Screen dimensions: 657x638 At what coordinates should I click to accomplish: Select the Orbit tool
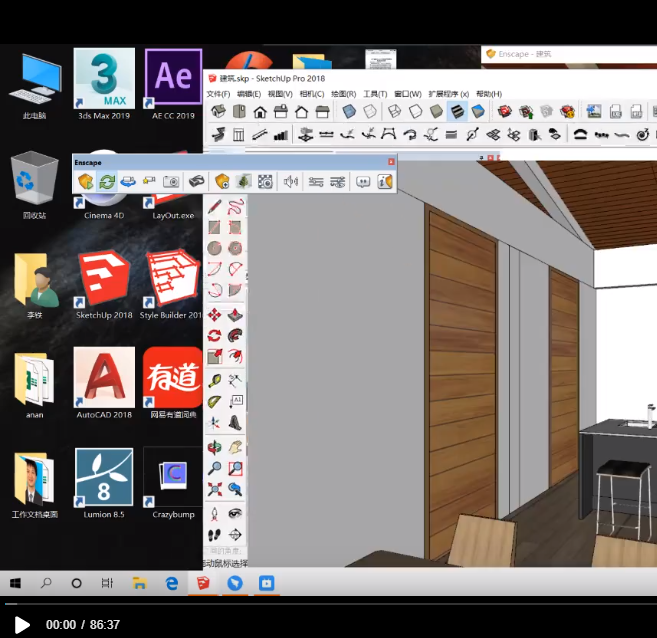tap(215, 447)
